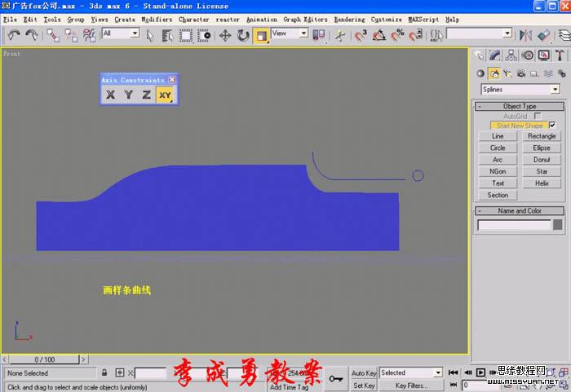Screen dimensions: 571x392
Task: Click the object name input field
Action: point(514,225)
